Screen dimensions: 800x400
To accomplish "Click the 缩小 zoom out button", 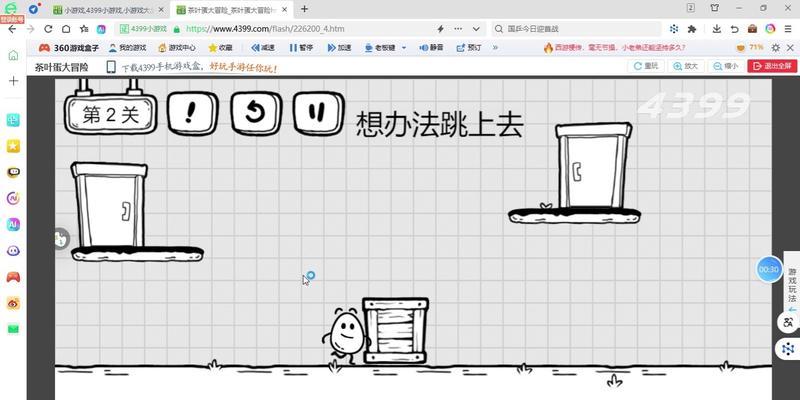I will (726, 66).
